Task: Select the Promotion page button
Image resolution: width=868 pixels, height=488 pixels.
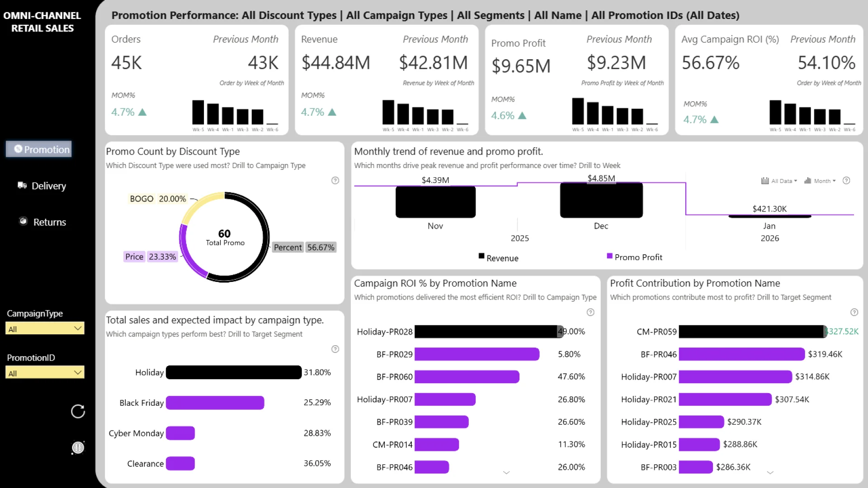Action: click(39, 149)
